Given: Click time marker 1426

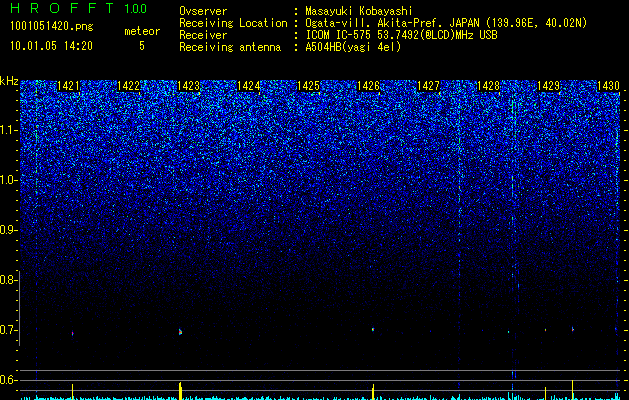Looking at the screenshot, I should [368, 86].
